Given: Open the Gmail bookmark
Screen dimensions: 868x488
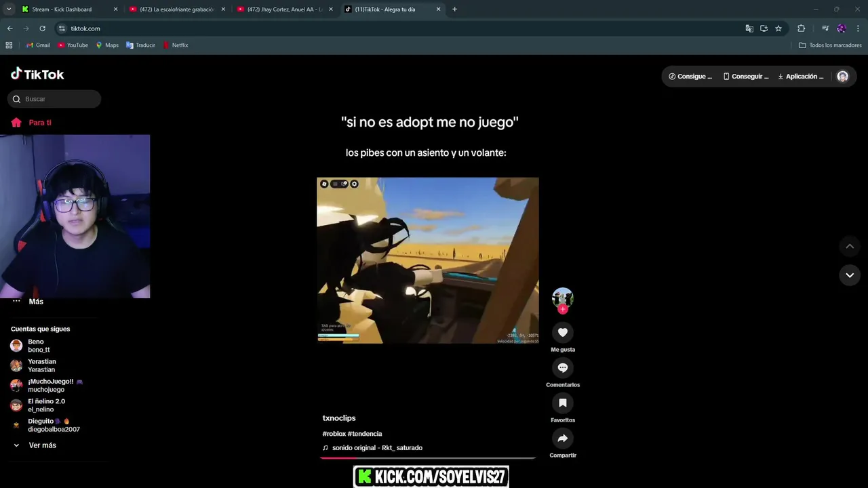Looking at the screenshot, I should click(38, 45).
